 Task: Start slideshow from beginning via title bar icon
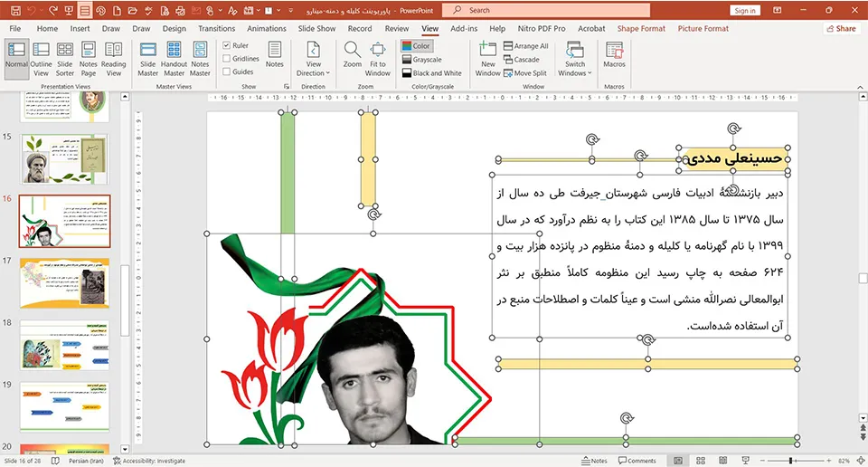pos(69,11)
